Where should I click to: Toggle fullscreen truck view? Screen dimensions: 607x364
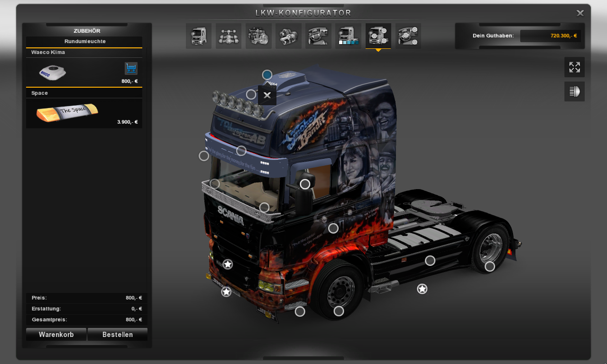click(574, 67)
